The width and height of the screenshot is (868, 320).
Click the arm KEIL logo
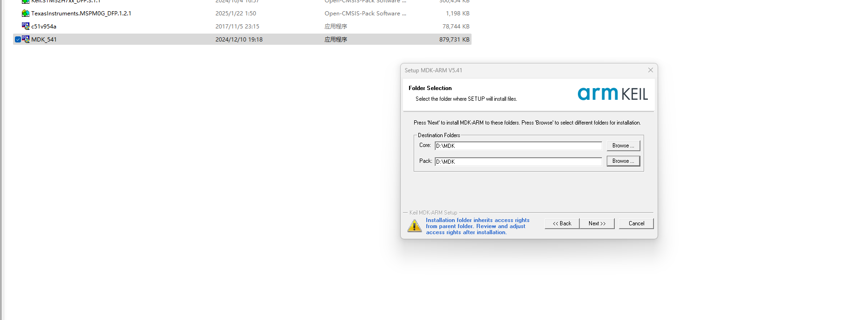point(612,94)
